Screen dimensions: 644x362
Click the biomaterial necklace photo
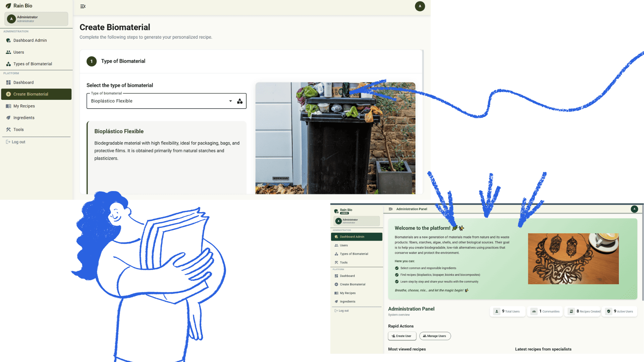point(573,259)
